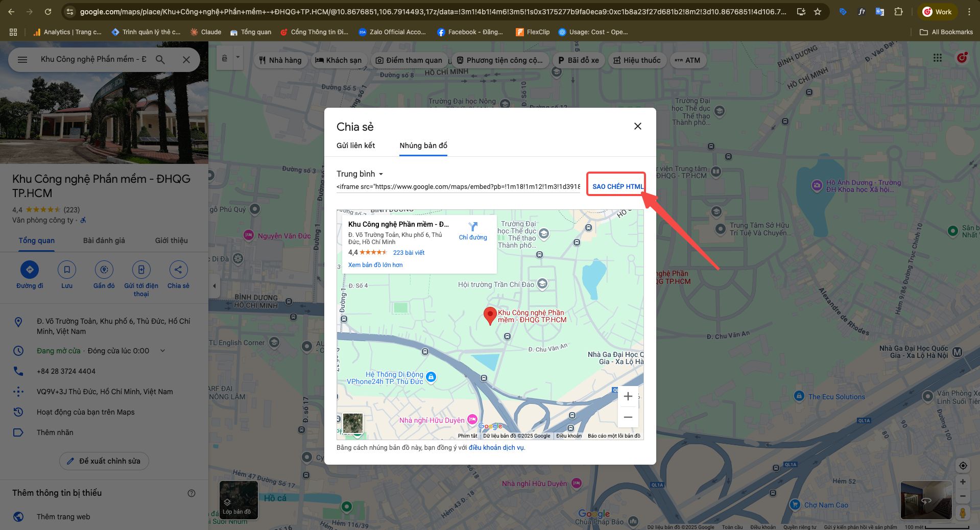980x530 pixels.
Task: Expand the Trung bình size dropdown
Action: point(360,174)
